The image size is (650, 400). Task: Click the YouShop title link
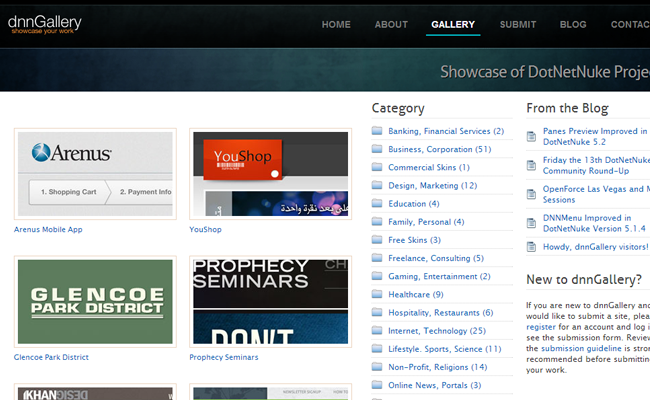pyautogui.click(x=205, y=229)
